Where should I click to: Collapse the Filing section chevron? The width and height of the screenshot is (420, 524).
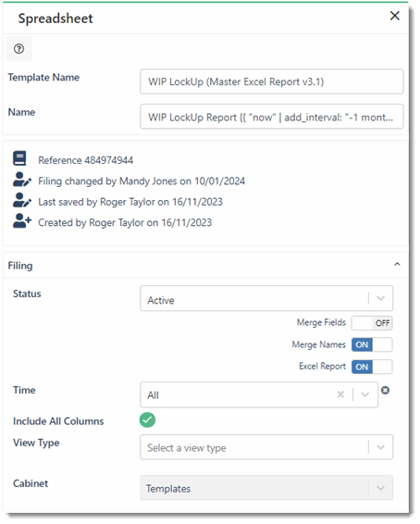coord(397,265)
